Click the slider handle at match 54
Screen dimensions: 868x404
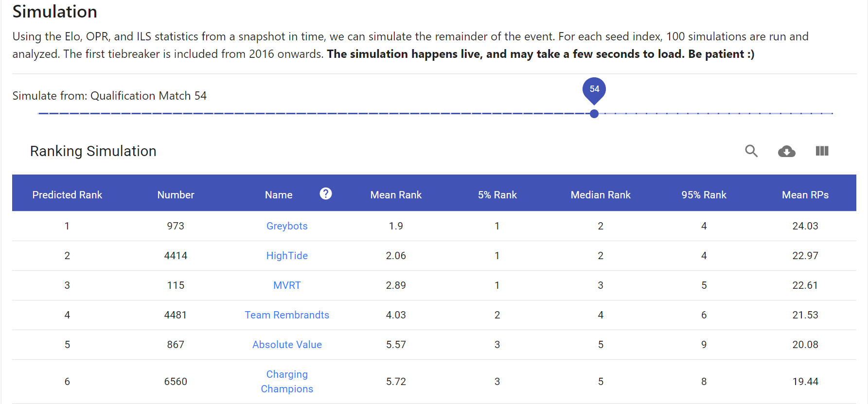594,114
